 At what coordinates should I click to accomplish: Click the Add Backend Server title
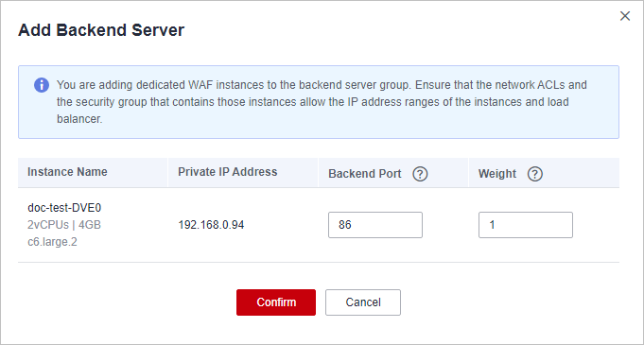click(x=101, y=31)
